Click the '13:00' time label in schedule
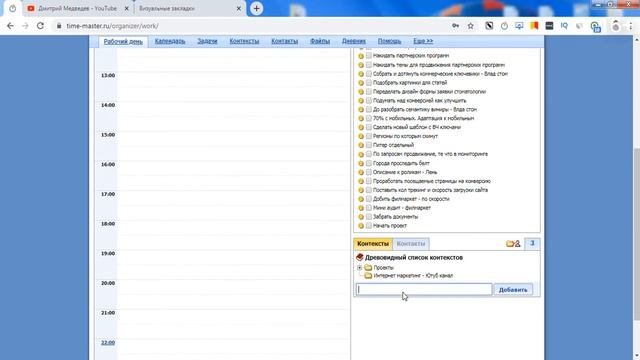Viewport: 640px width, 360px height. tap(108, 76)
